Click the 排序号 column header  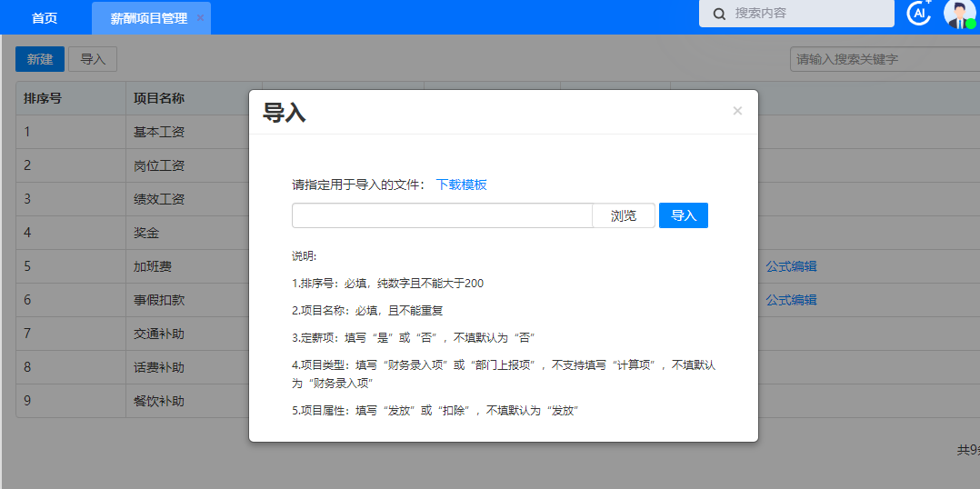coord(43,98)
